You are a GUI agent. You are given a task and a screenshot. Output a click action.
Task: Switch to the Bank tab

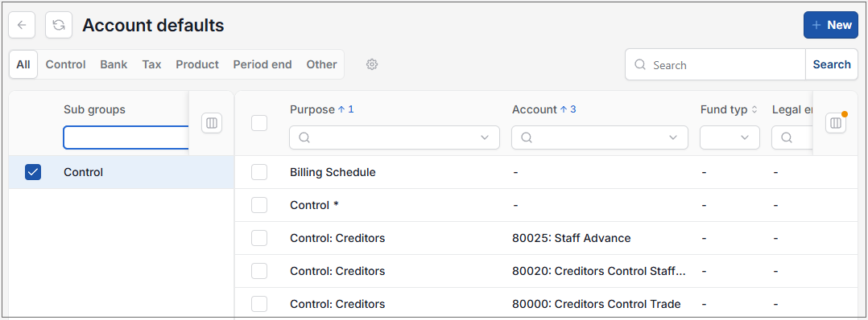click(x=114, y=64)
